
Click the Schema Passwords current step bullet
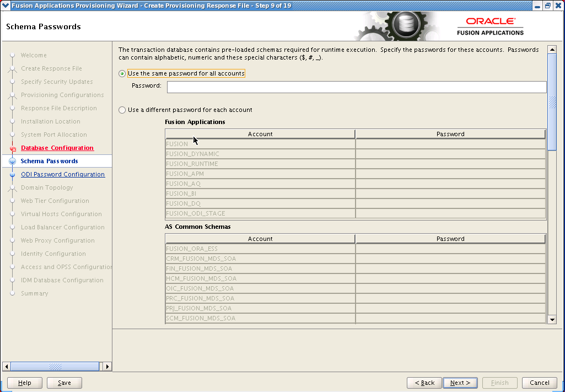point(13,161)
